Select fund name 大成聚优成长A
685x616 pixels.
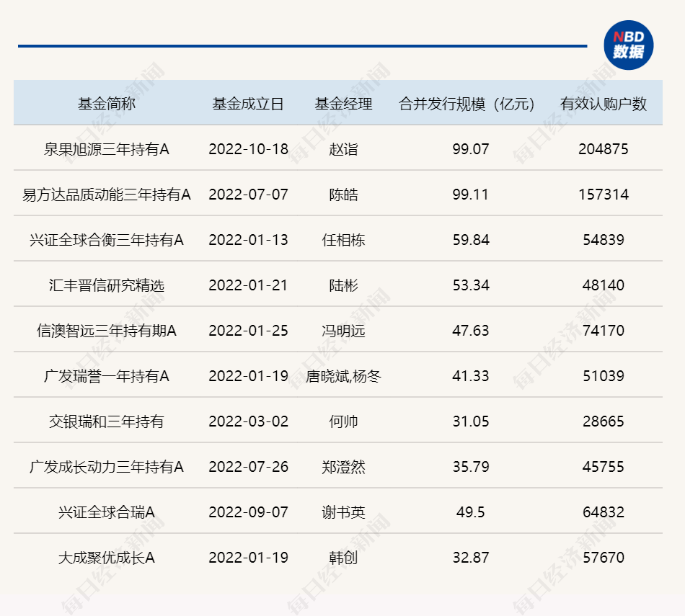tap(107, 558)
